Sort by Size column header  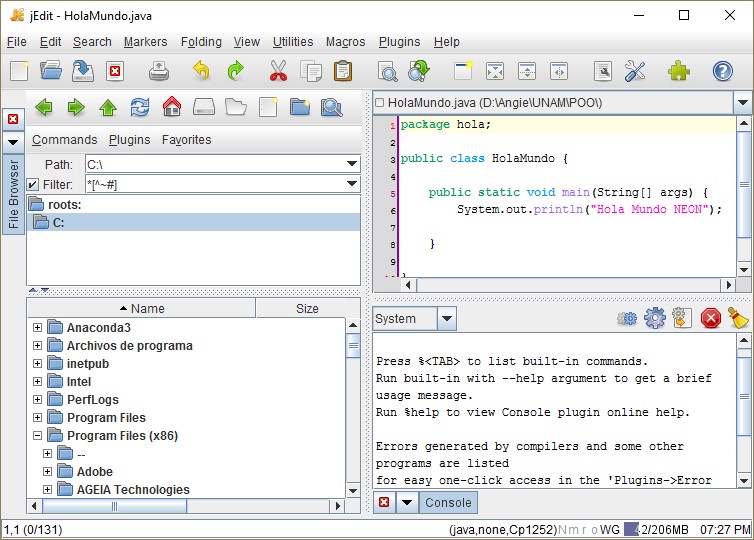(x=307, y=308)
